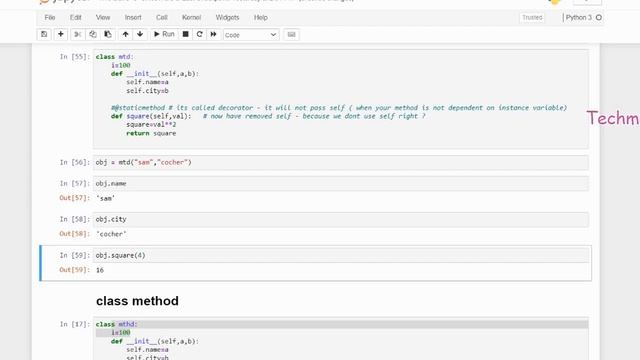Select the obj.name input cell

(x=340, y=183)
